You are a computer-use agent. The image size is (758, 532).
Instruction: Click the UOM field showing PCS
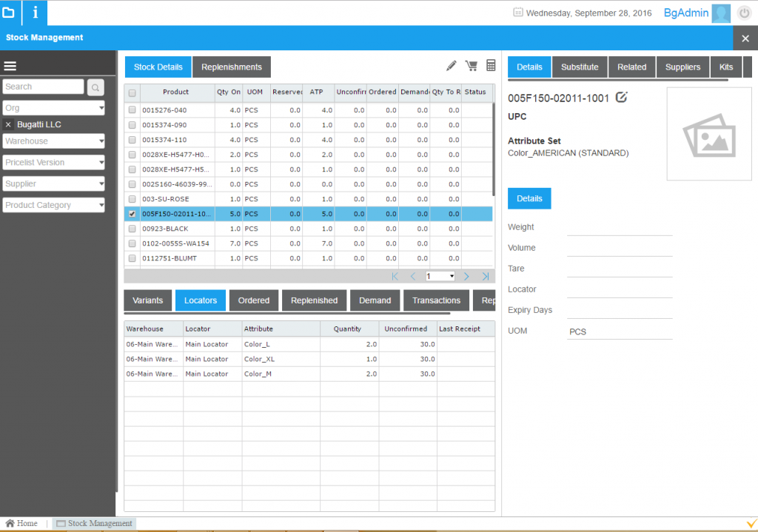620,331
